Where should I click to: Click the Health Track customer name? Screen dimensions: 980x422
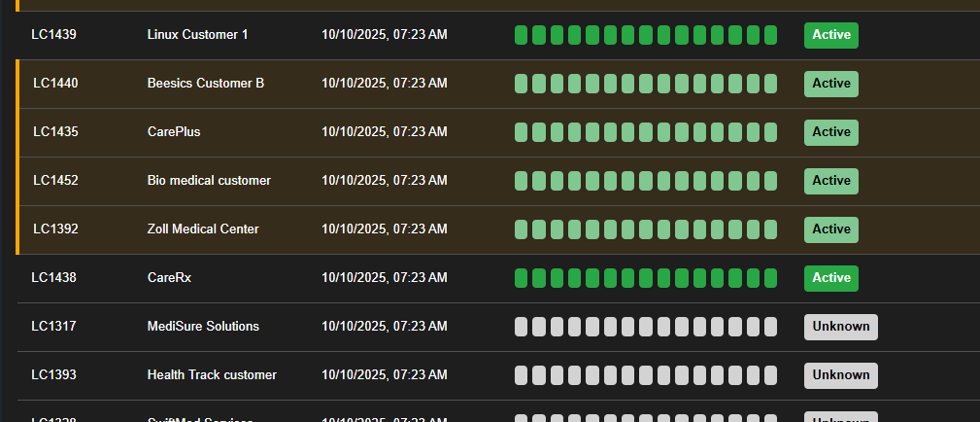tap(212, 375)
